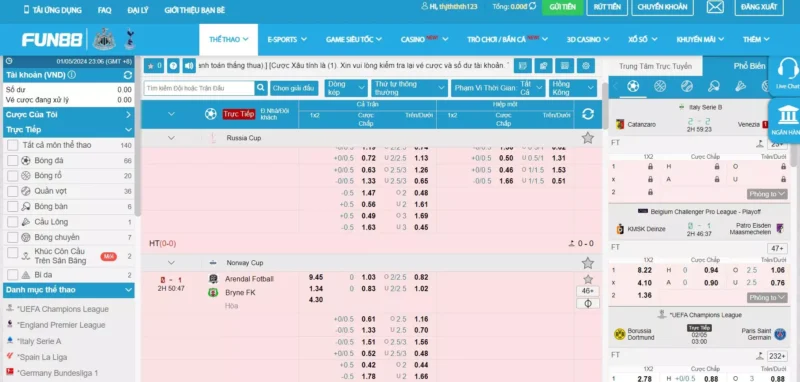Open the settings gear icon in toolbar

click(586, 66)
